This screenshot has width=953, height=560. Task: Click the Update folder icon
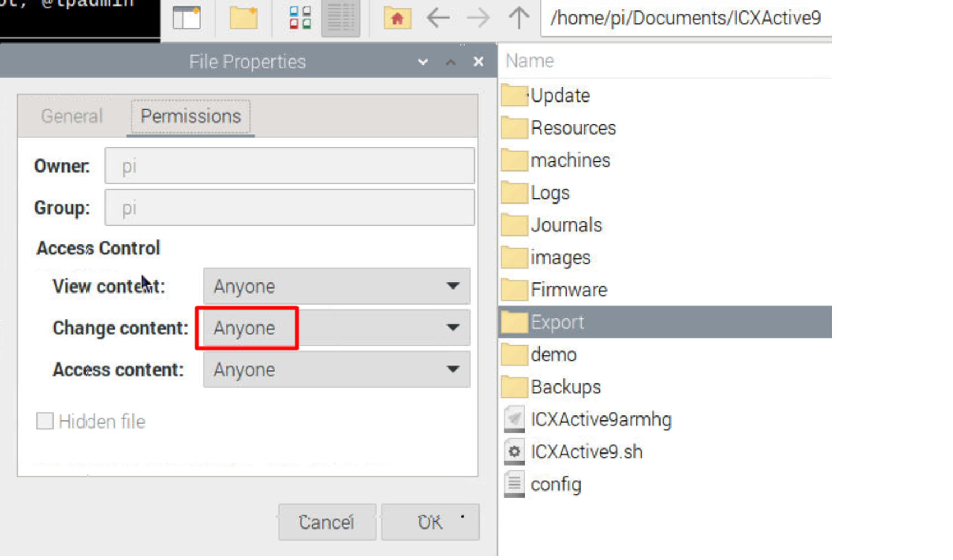[x=514, y=95]
